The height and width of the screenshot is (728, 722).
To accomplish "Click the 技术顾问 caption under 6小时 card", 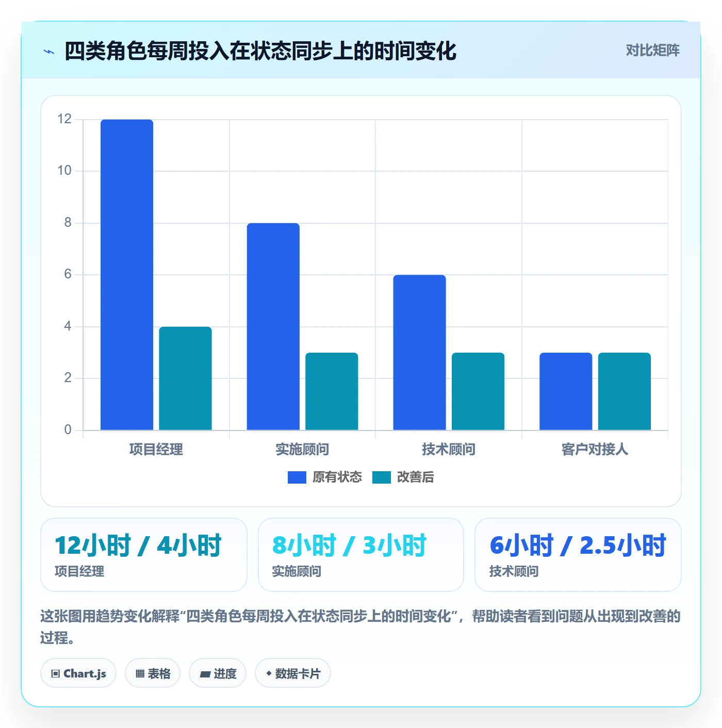I will coord(514,571).
